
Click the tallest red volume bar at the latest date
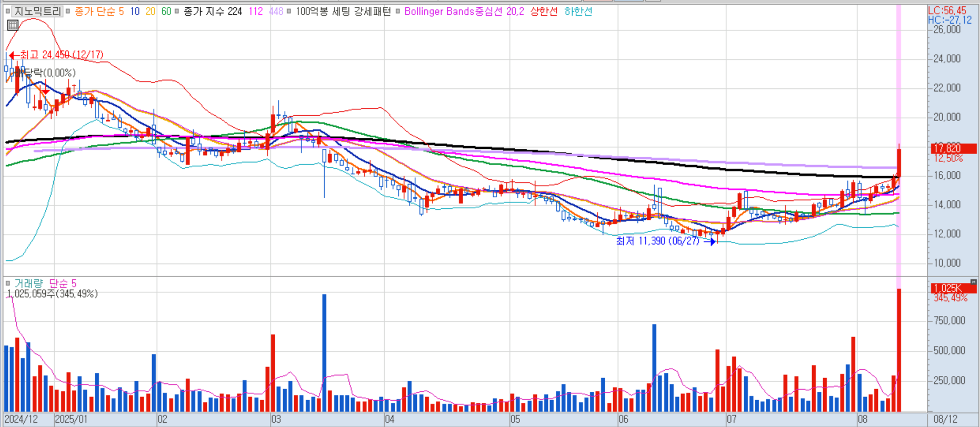point(899,350)
